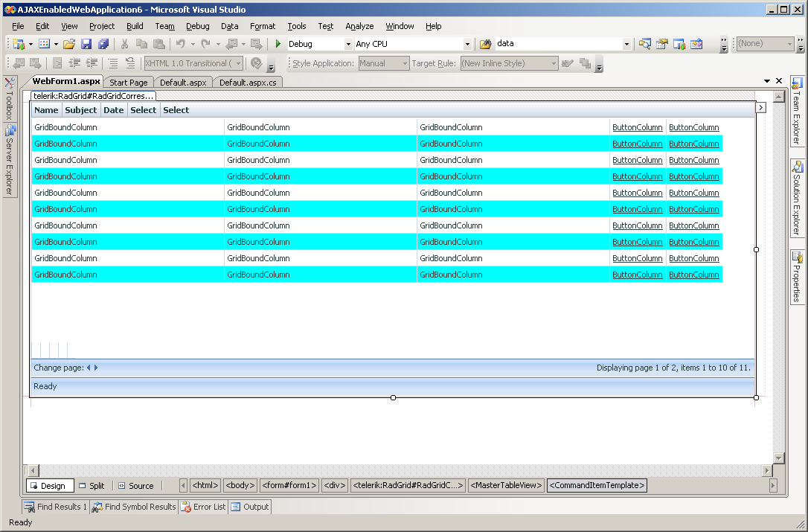Open the Debug menu
The height and width of the screenshot is (532, 808).
(197, 26)
